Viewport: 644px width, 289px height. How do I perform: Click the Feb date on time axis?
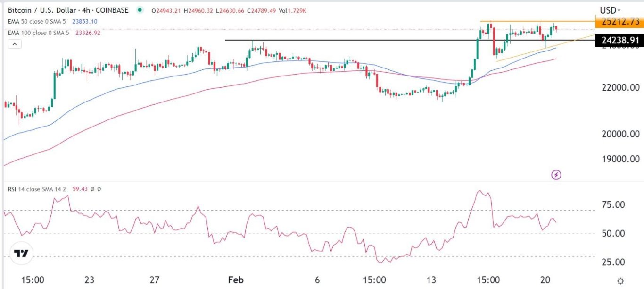235,280
